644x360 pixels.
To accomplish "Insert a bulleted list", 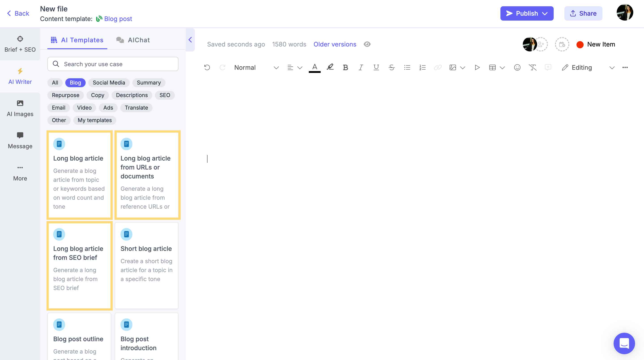I will click(x=407, y=68).
